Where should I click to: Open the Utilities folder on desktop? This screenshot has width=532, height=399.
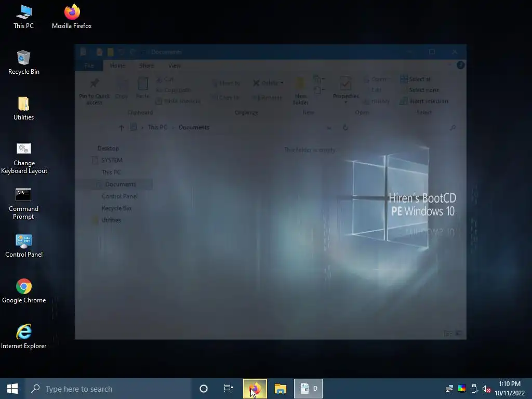(23, 108)
